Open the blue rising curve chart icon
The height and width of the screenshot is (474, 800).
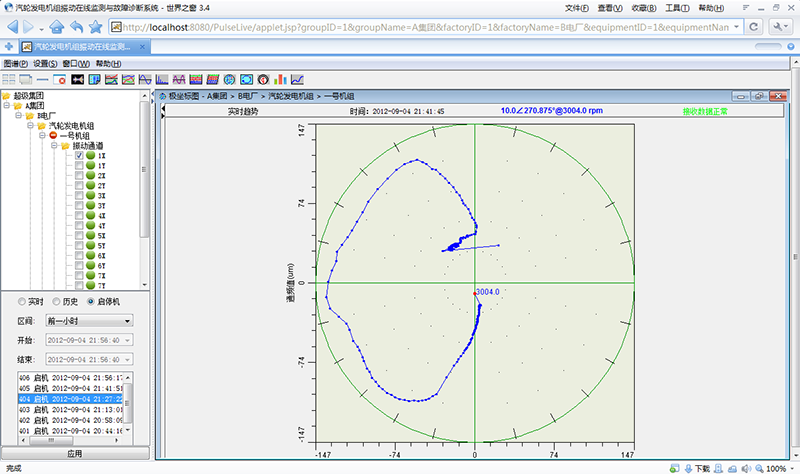point(297,79)
